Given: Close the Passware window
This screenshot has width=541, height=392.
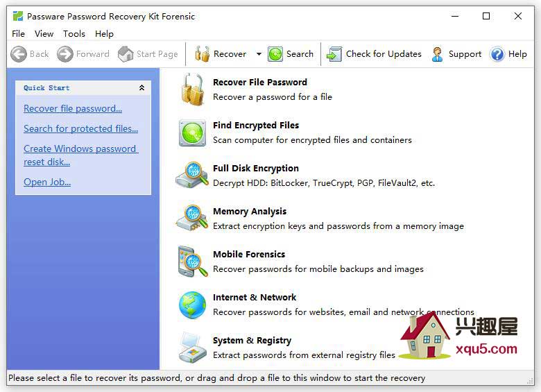Looking at the screenshot, I should point(518,16).
